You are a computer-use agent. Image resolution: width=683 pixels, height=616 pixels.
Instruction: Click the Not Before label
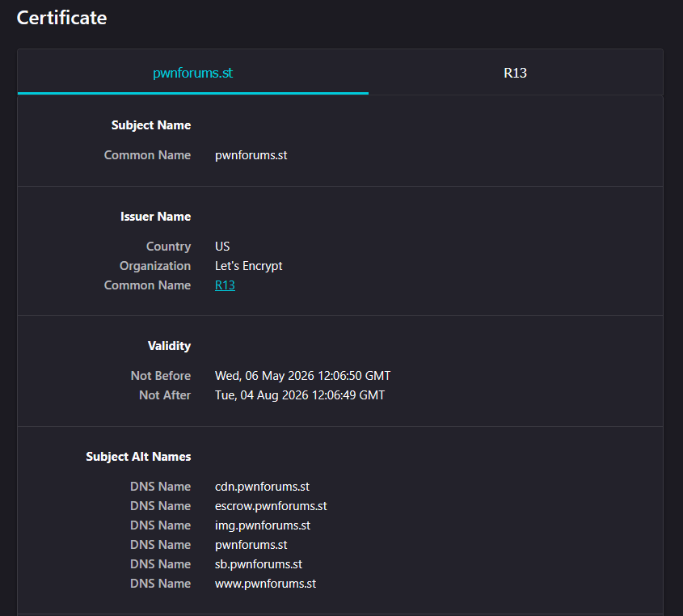click(x=161, y=376)
